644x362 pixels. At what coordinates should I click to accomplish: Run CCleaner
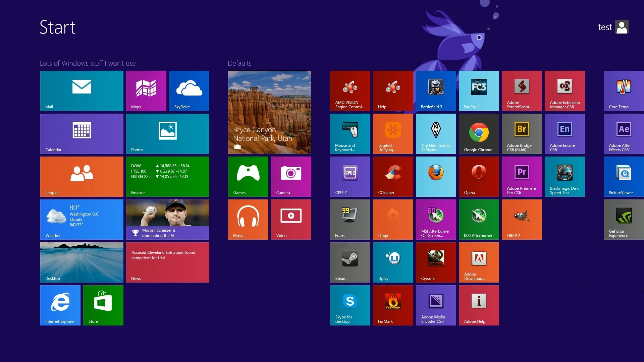click(393, 176)
